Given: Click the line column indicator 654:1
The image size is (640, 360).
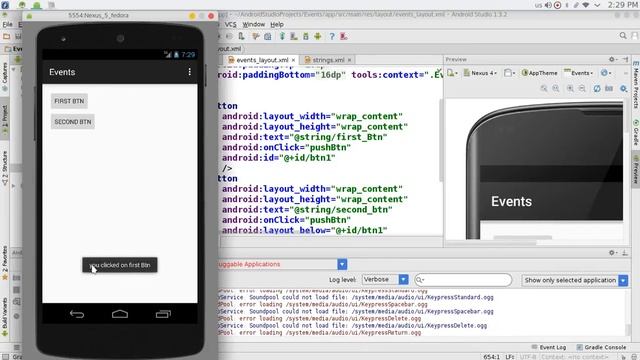Looking at the screenshot, I should pyautogui.click(x=491, y=357).
